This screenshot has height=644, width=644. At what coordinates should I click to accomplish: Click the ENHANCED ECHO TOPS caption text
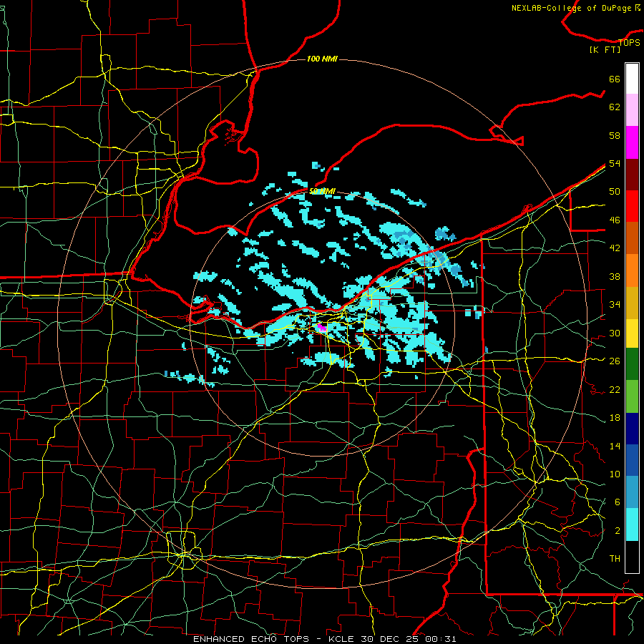pyautogui.click(x=251, y=639)
